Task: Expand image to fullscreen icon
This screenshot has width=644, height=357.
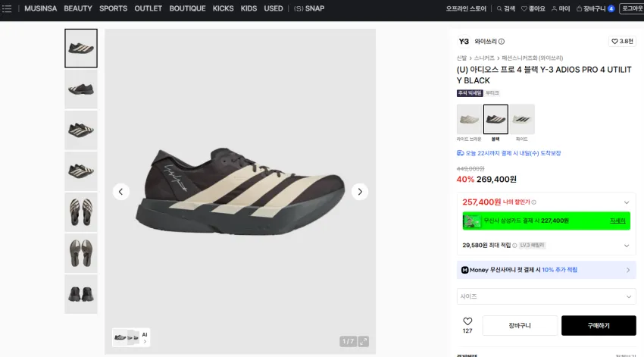Action: [364, 341]
